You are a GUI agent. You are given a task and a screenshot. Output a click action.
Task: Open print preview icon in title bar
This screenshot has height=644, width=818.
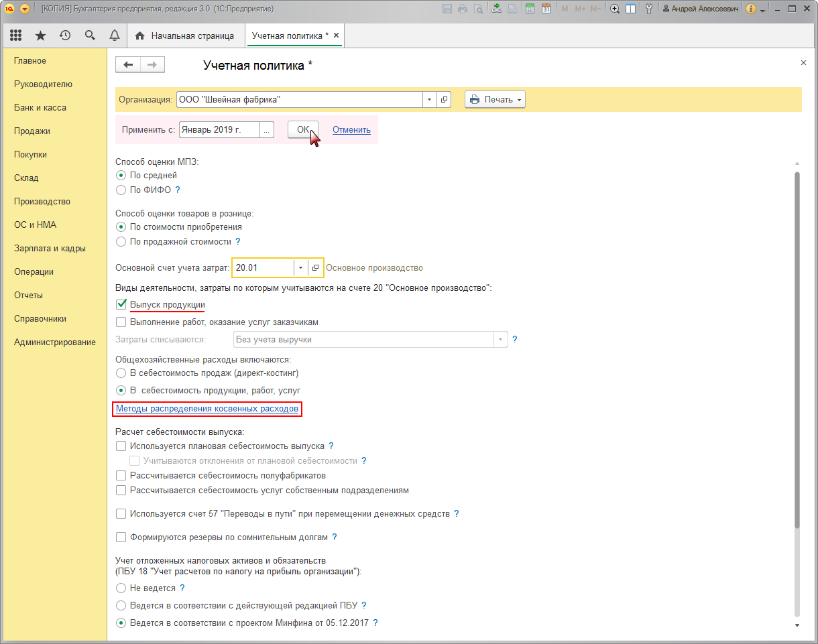[478, 9]
